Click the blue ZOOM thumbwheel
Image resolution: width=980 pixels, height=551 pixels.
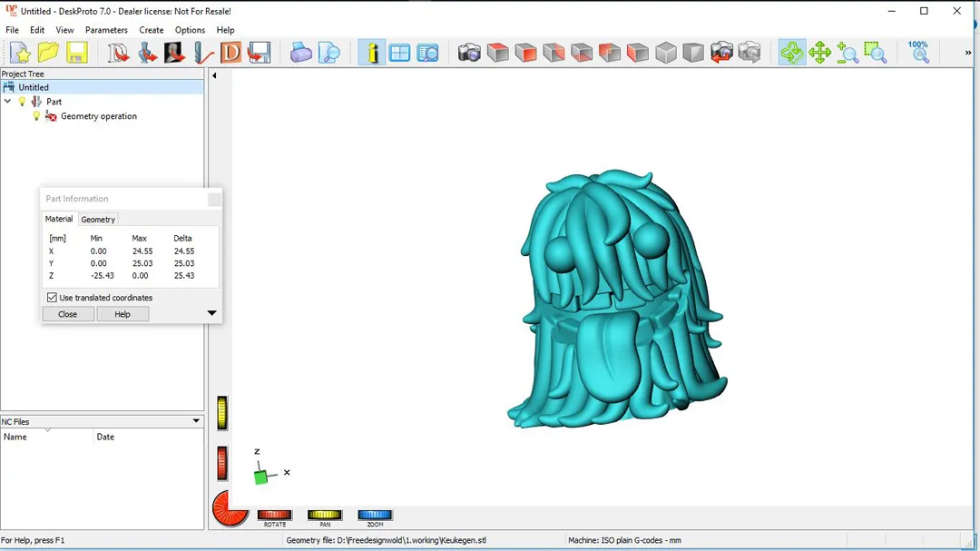point(375,515)
